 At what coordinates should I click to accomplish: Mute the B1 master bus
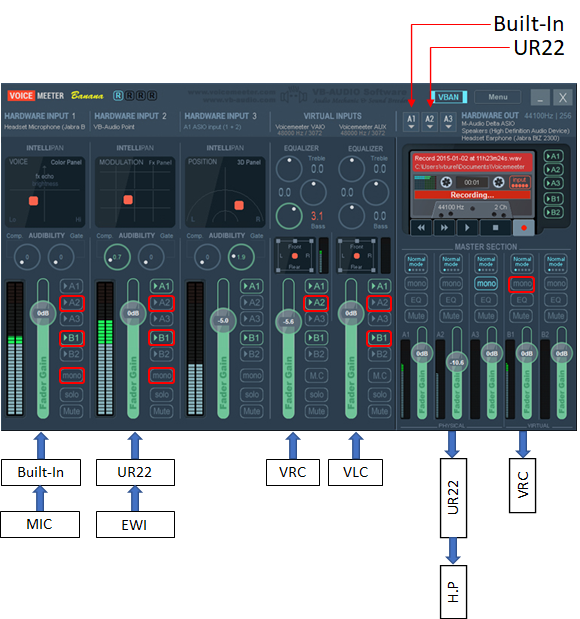[522, 316]
